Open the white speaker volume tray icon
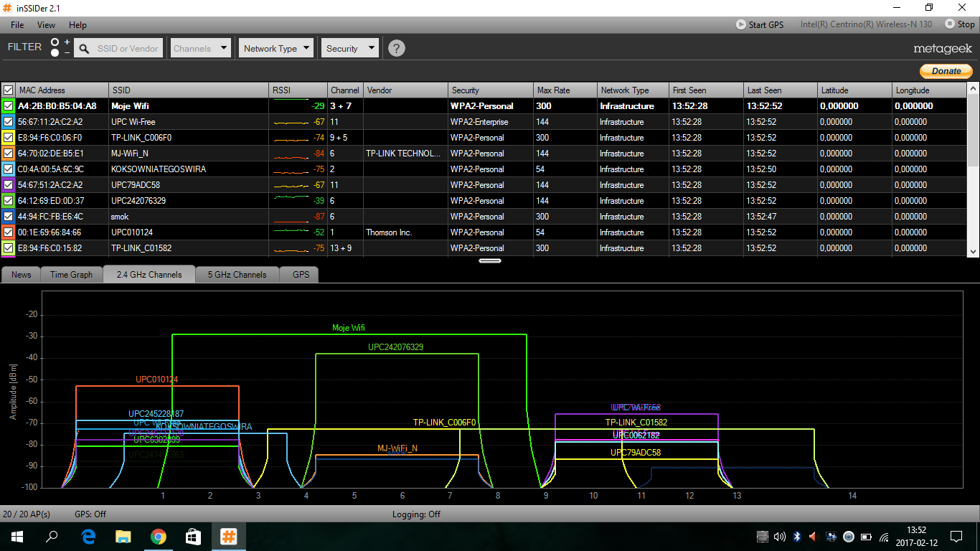980x551 pixels. (780, 537)
